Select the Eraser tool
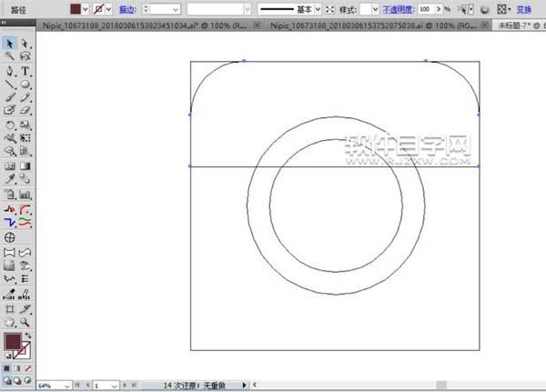The height and width of the screenshot is (392, 546). tap(25, 110)
